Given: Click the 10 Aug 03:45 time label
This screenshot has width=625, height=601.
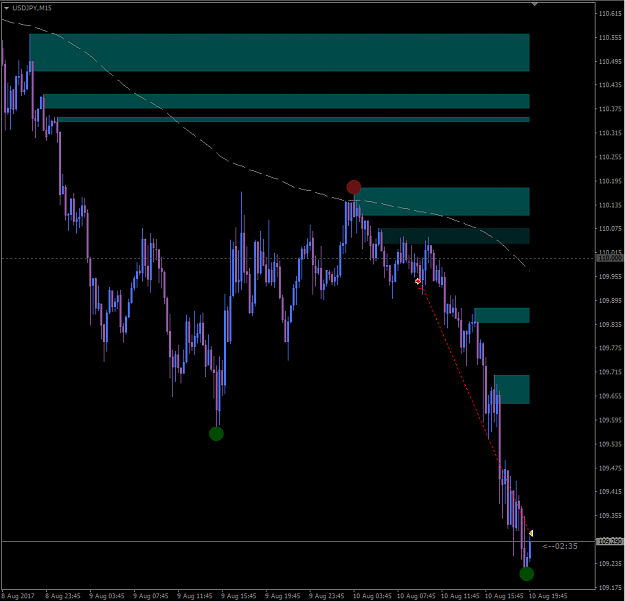Looking at the screenshot, I should [x=372, y=596].
